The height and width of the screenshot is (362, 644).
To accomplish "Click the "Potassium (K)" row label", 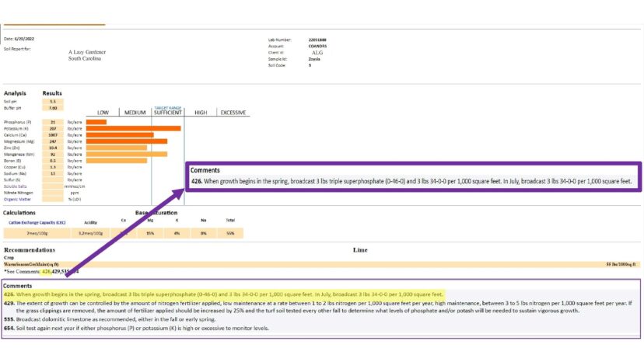I will click(16, 128).
